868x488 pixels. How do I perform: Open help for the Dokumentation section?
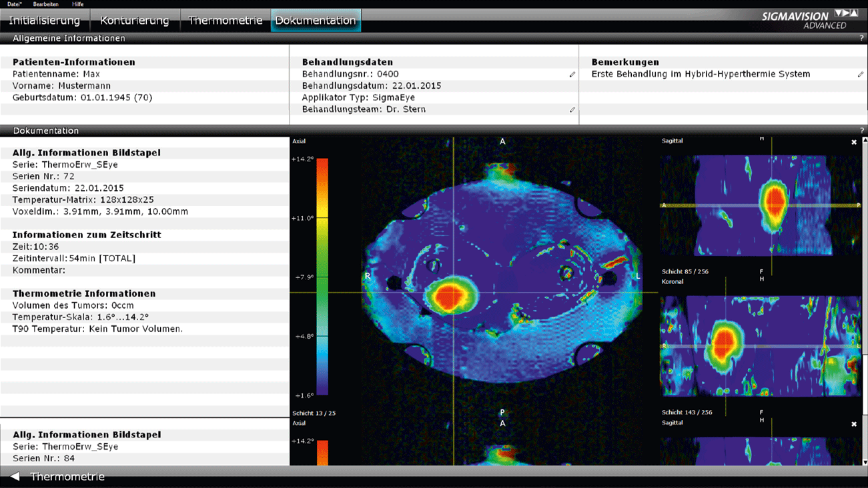[x=861, y=131]
